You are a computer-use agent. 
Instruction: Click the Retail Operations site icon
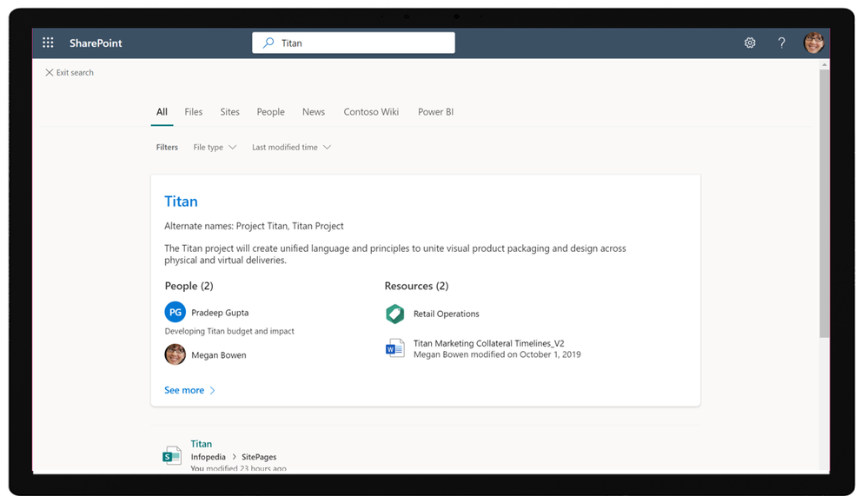[394, 314]
